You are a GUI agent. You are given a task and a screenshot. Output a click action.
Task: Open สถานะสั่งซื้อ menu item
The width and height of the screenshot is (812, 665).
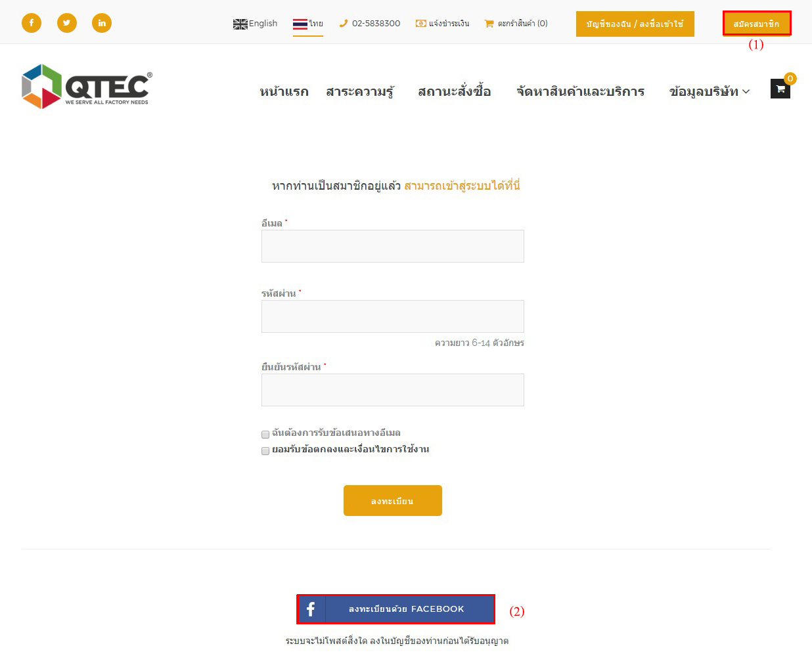click(x=455, y=91)
